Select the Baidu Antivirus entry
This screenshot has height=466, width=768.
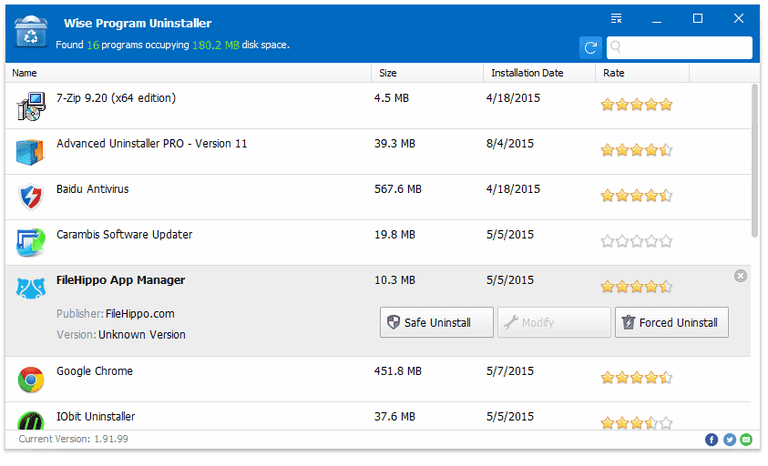[378, 197]
